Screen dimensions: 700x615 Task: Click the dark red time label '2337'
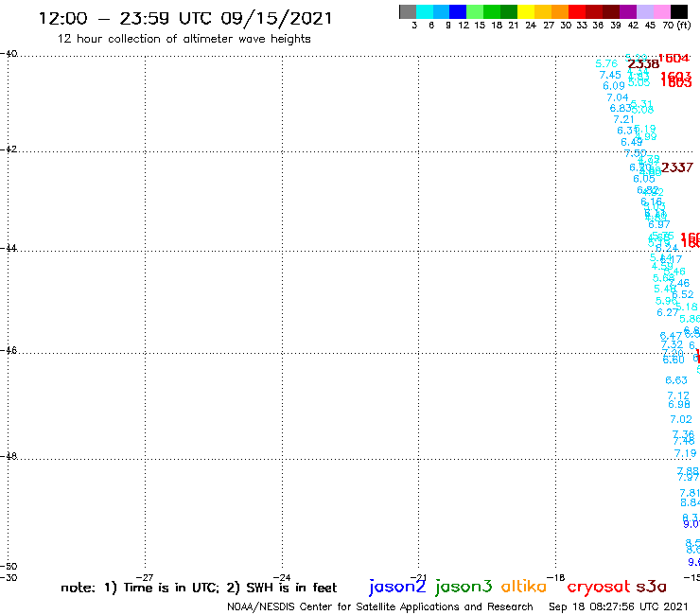(677, 167)
